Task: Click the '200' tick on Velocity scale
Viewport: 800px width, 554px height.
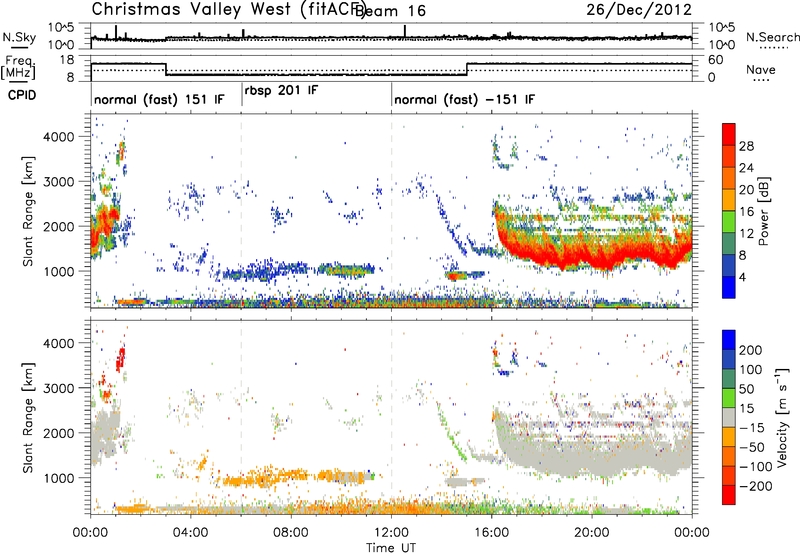Action: (751, 350)
